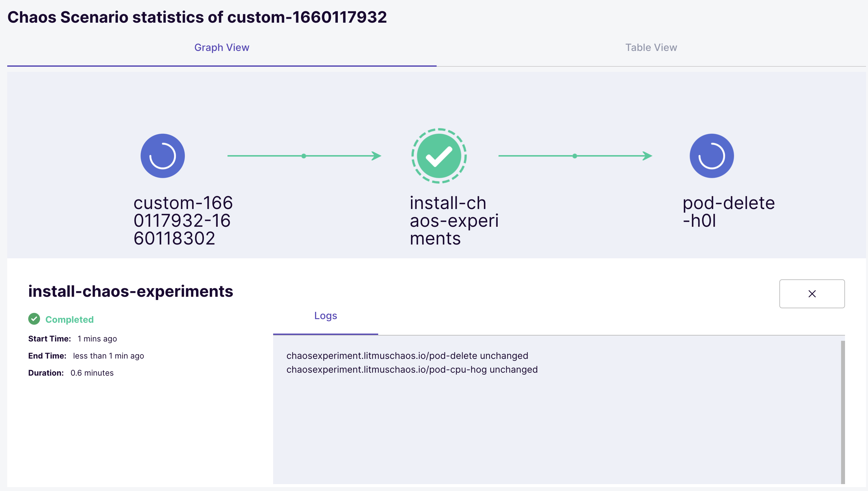Click the pod-delete unchanged log line
The width and height of the screenshot is (868, 491).
407,356
